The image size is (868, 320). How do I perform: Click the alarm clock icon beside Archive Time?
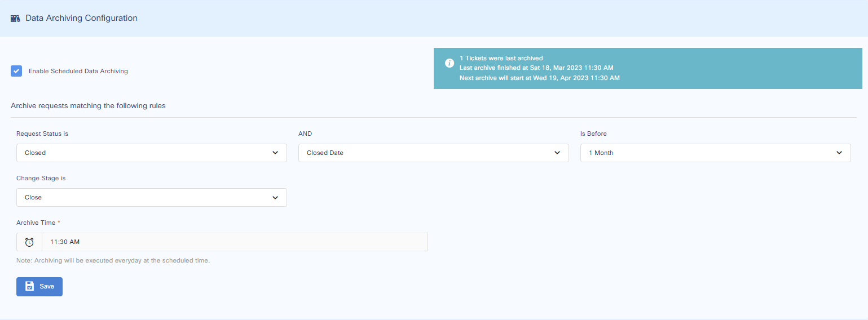tap(29, 242)
